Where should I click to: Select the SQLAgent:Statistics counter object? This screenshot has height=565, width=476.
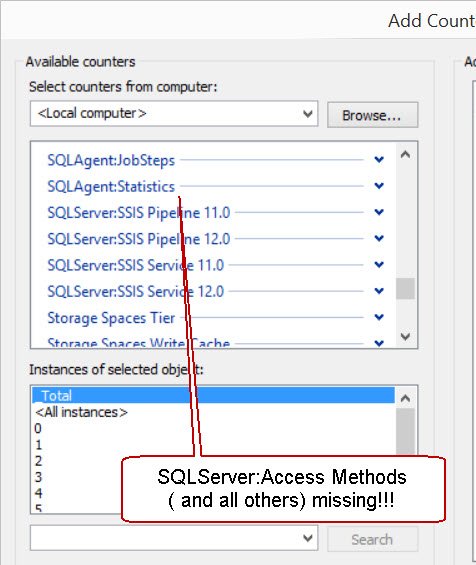click(111, 187)
